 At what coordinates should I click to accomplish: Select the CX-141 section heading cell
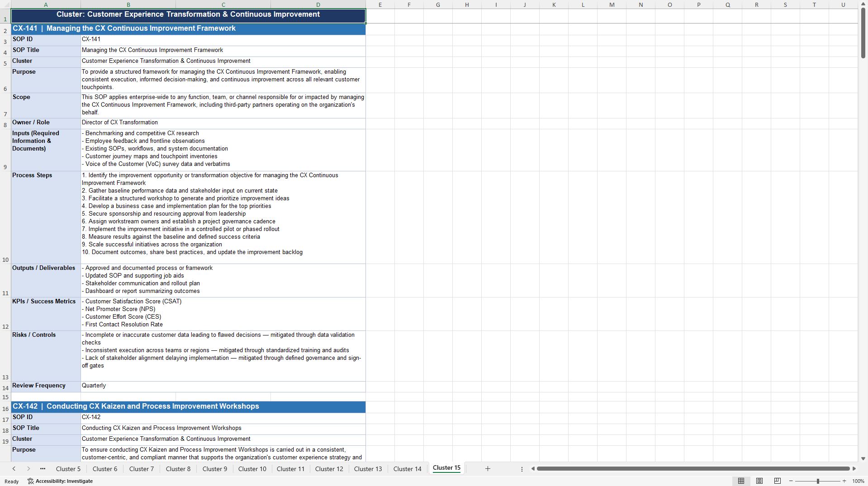coord(188,28)
